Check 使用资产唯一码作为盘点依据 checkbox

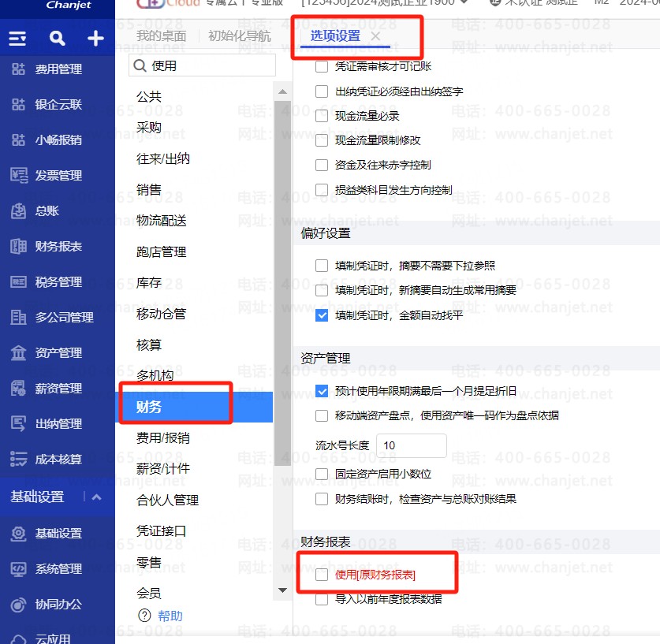pyautogui.click(x=322, y=415)
